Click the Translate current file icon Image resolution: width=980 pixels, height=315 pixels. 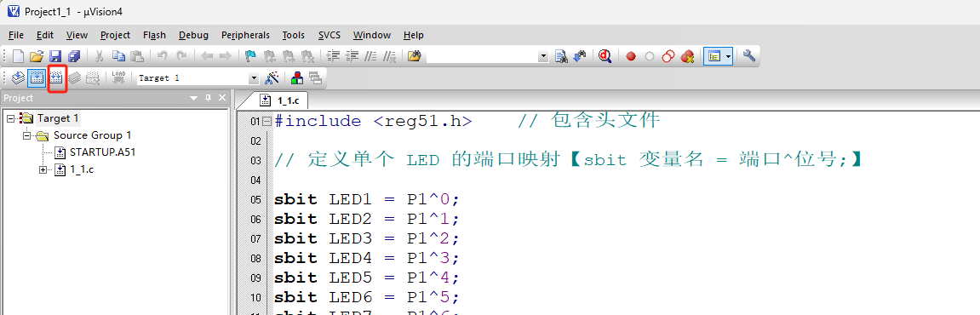point(18,77)
